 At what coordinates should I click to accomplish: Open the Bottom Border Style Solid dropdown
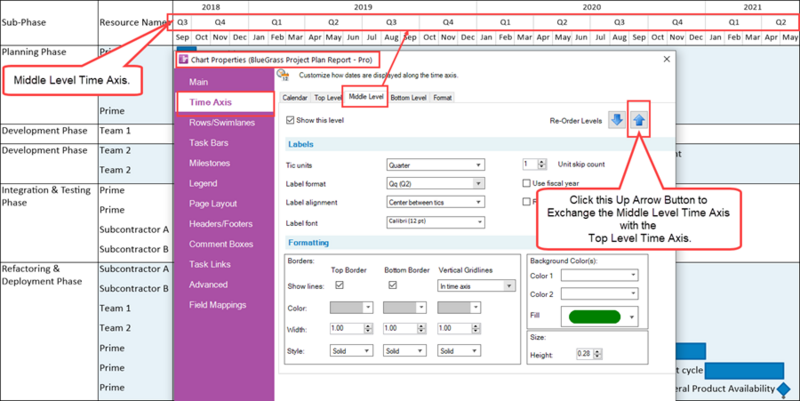405,351
